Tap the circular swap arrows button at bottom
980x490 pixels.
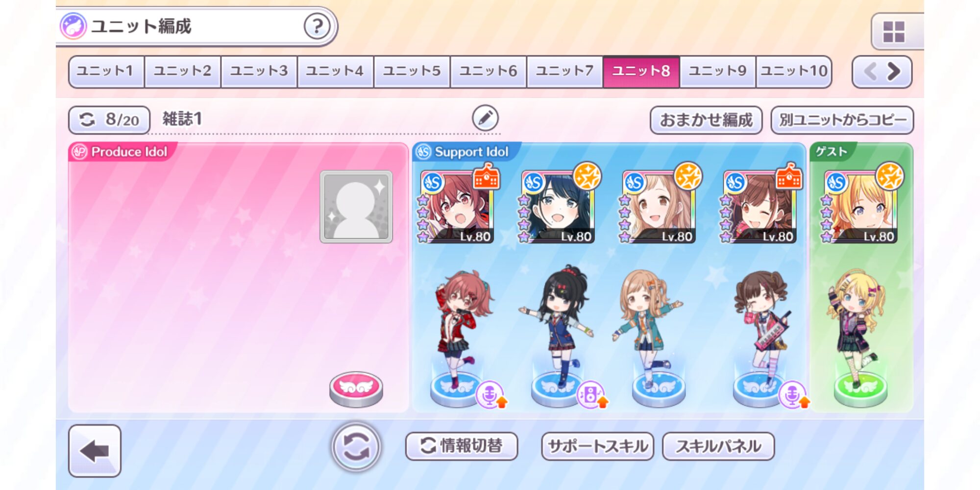pyautogui.click(x=356, y=447)
